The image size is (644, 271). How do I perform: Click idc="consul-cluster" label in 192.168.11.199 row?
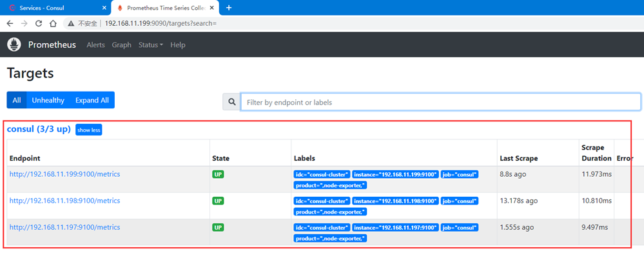(x=322, y=174)
